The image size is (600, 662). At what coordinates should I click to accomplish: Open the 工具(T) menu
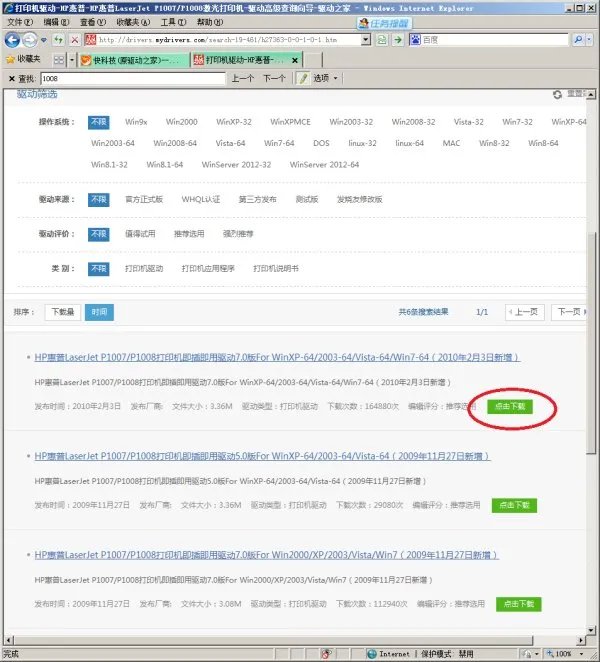point(173,21)
